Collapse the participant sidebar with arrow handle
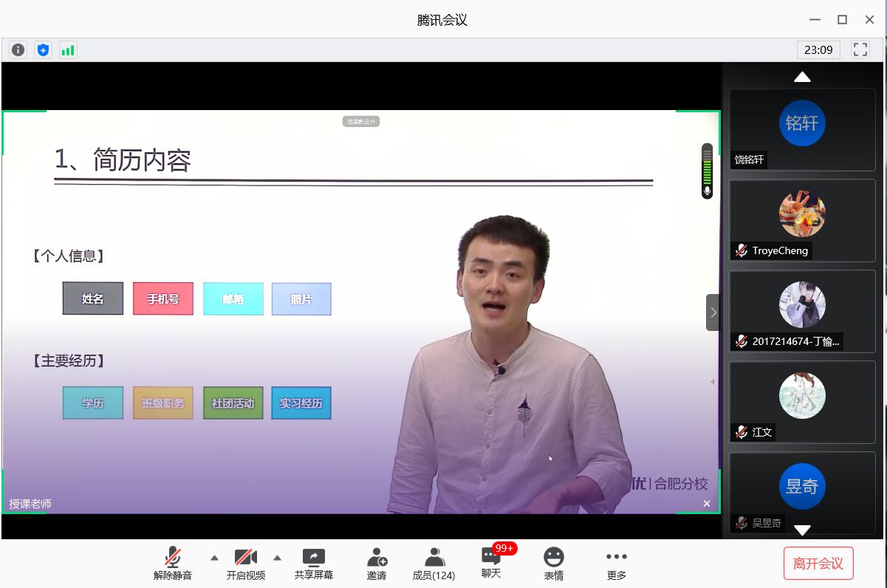Viewport: 887px width, 588px height. tap(713, 312)
